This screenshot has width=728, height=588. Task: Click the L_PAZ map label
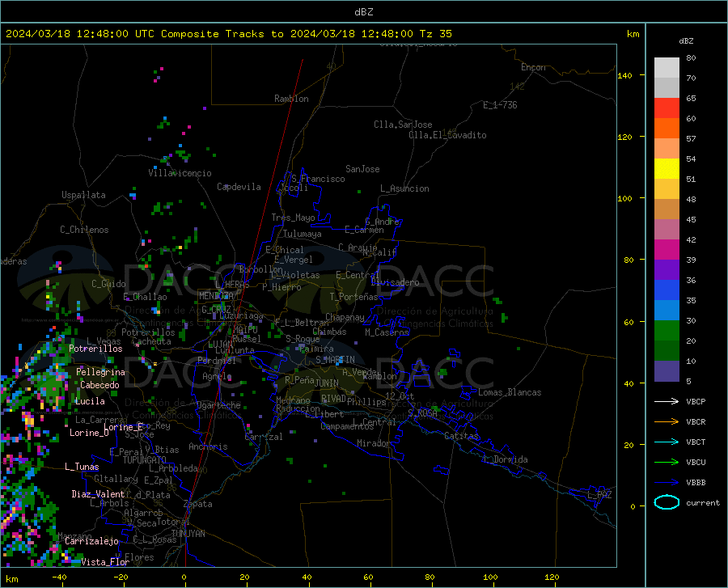[x=599, y=495]
